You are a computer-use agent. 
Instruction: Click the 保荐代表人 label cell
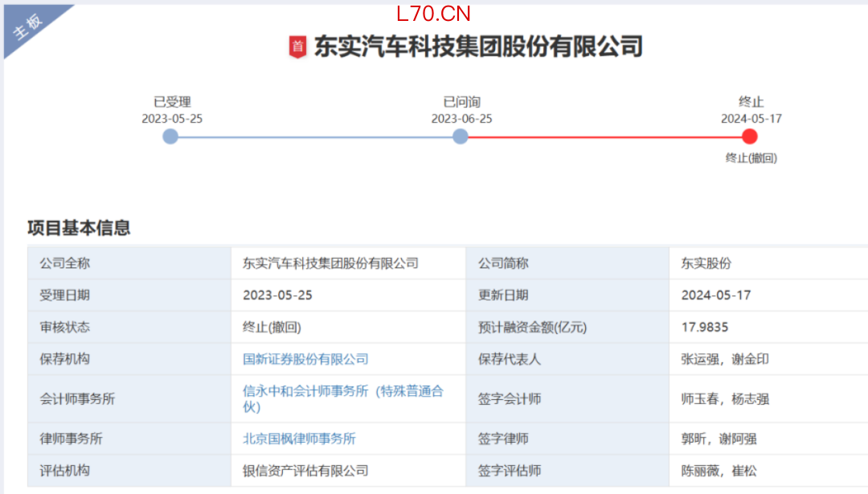pos(567,360)
